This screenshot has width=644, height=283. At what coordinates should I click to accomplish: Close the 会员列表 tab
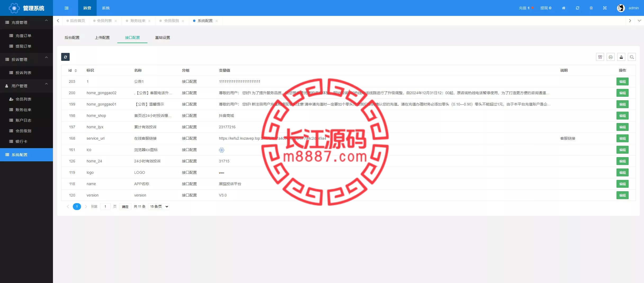click(116, 21)
